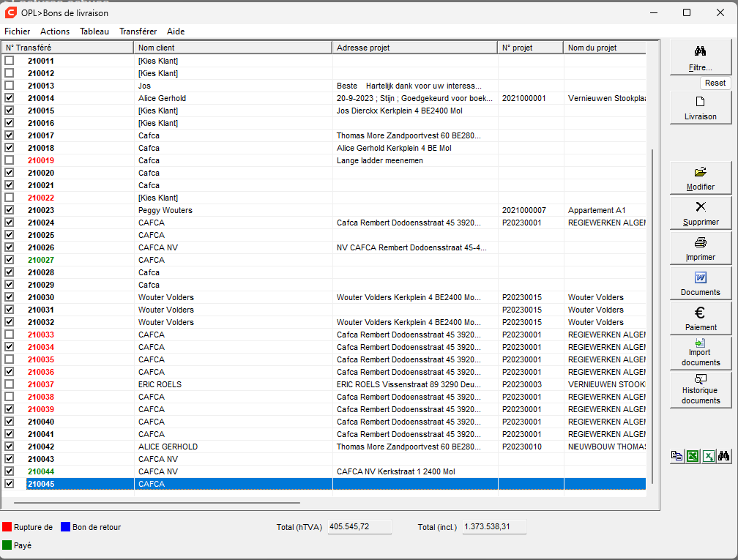Click the green Payé legend swatch
This screenshot has width=738, height=560.
(7, 545)
